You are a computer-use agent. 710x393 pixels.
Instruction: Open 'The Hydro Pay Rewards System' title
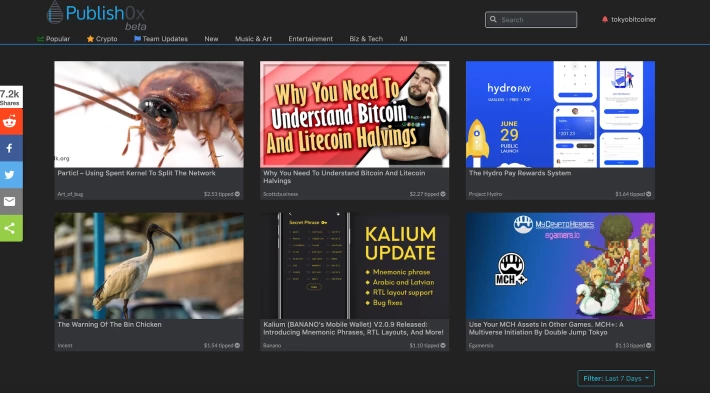coord(520,173)
